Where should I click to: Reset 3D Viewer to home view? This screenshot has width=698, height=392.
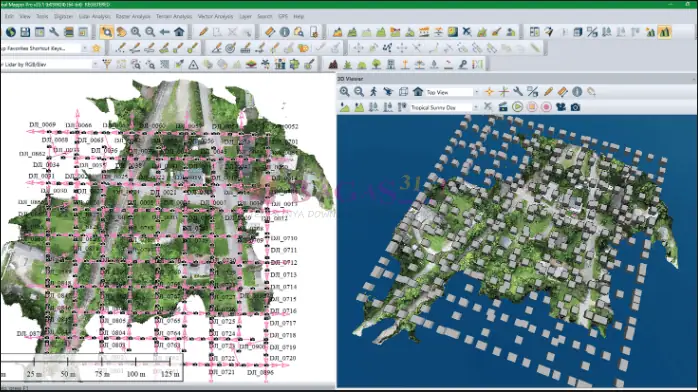(x=418, y=92)
